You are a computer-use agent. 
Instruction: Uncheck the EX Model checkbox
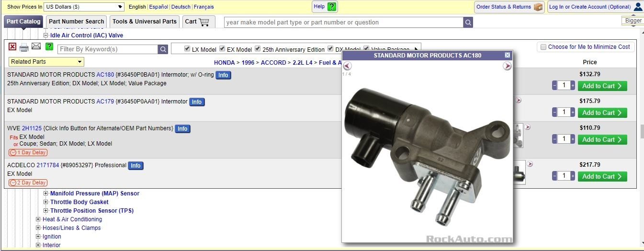[x=222, y=49]
